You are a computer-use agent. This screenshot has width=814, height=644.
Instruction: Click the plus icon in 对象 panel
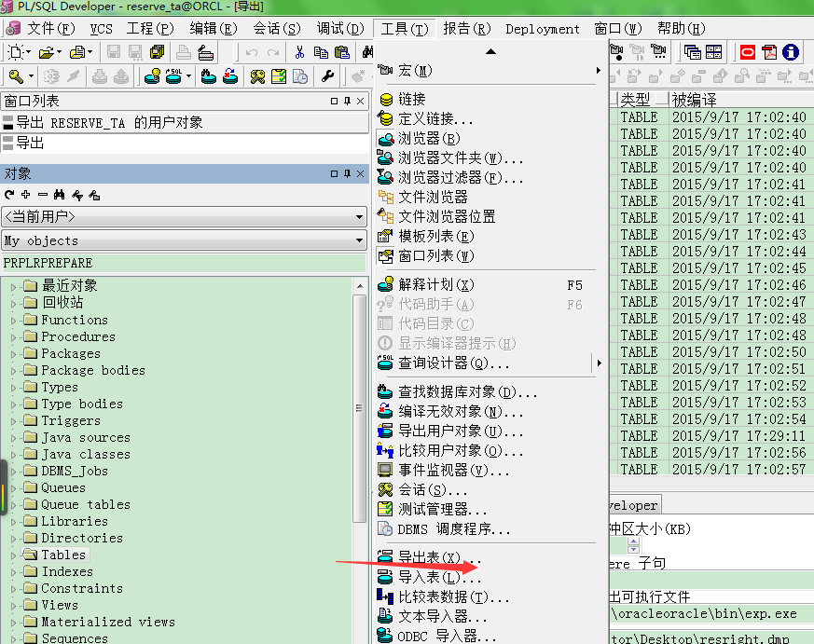(x=25, y=195)
